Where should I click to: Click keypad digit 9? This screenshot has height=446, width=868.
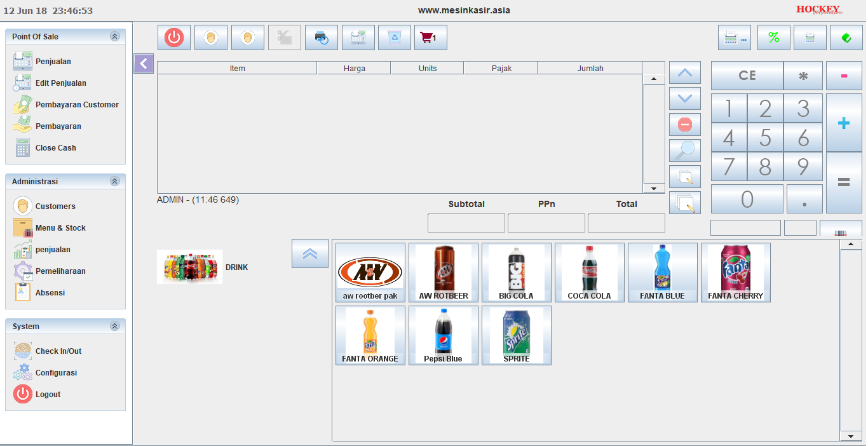[x=803, y=167]
